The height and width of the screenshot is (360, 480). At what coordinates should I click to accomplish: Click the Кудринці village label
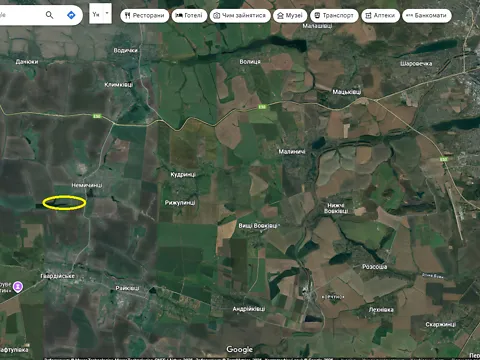click(183, 175)
